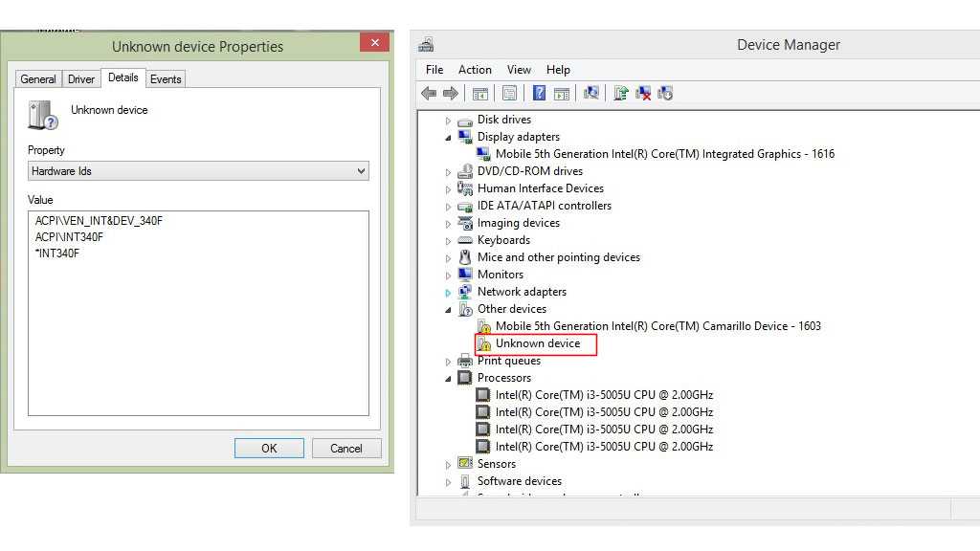
Task: Open the View menu in Device Manager
Action: [519, 69]
